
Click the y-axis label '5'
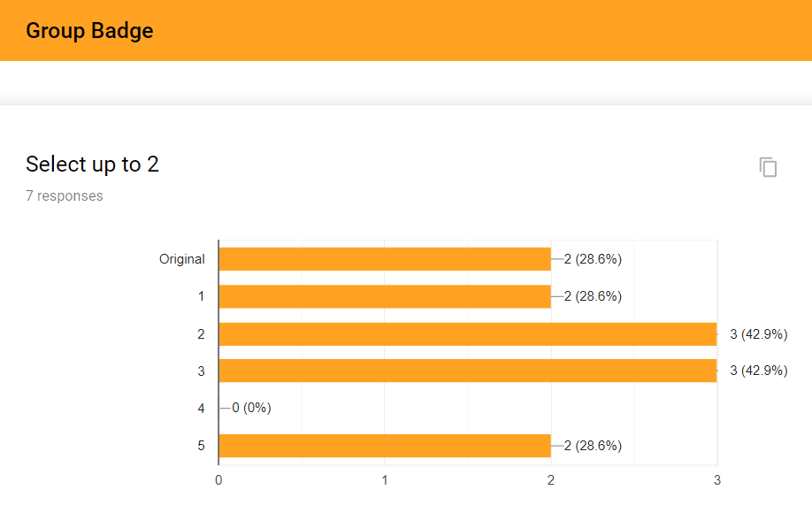[x=201, y=446]
